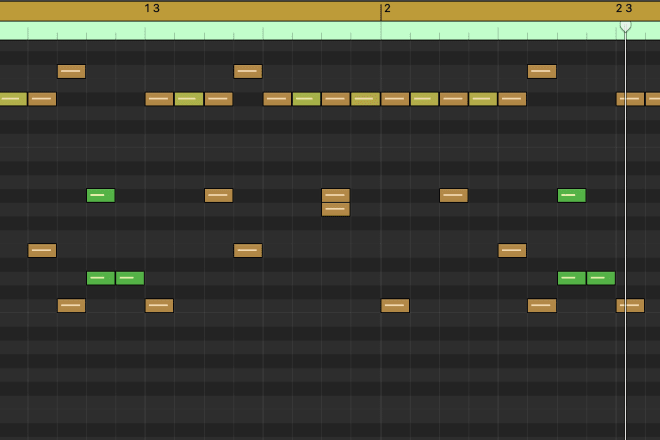Viewport: 660px width, 440px height.
Task: Select first note of the right green pair
Action: [x=572, y=278]
